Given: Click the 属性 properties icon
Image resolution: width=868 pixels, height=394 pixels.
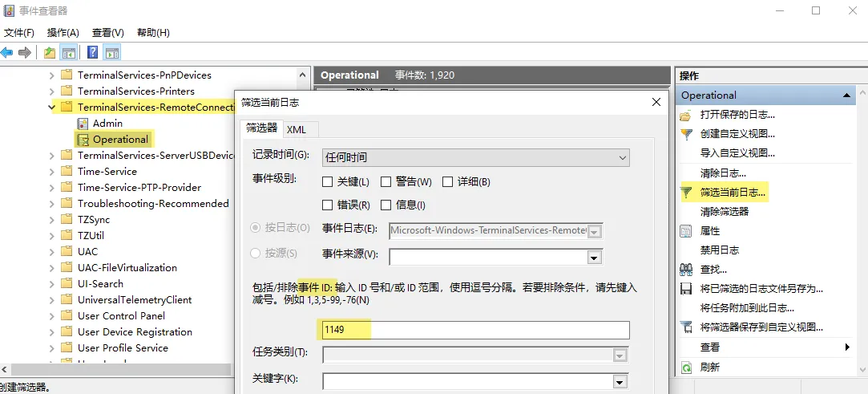Looking at the screenshot, I should pyautogui.click(x=686, y=231).
